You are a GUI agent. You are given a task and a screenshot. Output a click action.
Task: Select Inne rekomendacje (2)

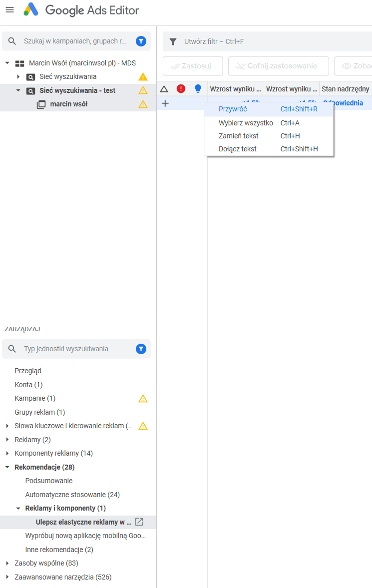(59, 550)
